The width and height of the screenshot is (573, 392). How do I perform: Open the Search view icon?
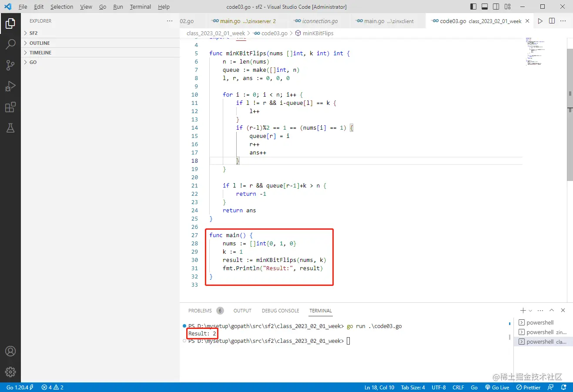(10, 44)
